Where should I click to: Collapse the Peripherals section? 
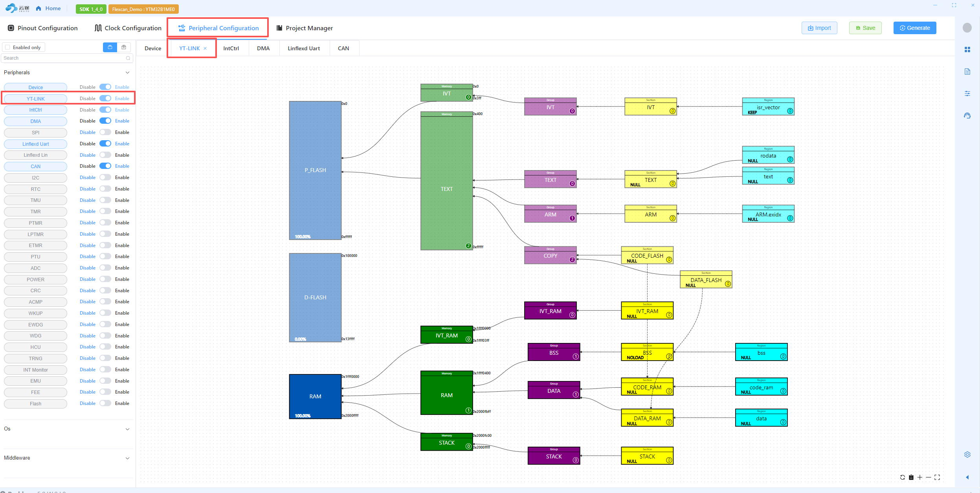[127, 73]
